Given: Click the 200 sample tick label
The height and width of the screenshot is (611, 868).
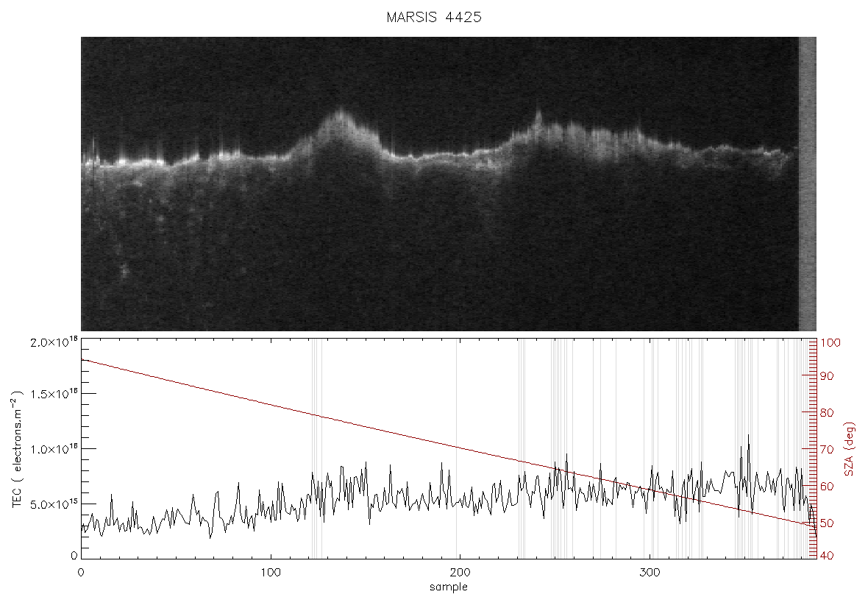Looking at the screenshot, I should 460,573.
